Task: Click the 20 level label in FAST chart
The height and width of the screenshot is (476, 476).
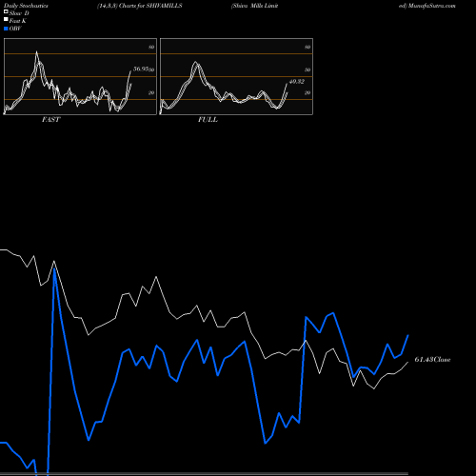Action: (x=151, y=92)
